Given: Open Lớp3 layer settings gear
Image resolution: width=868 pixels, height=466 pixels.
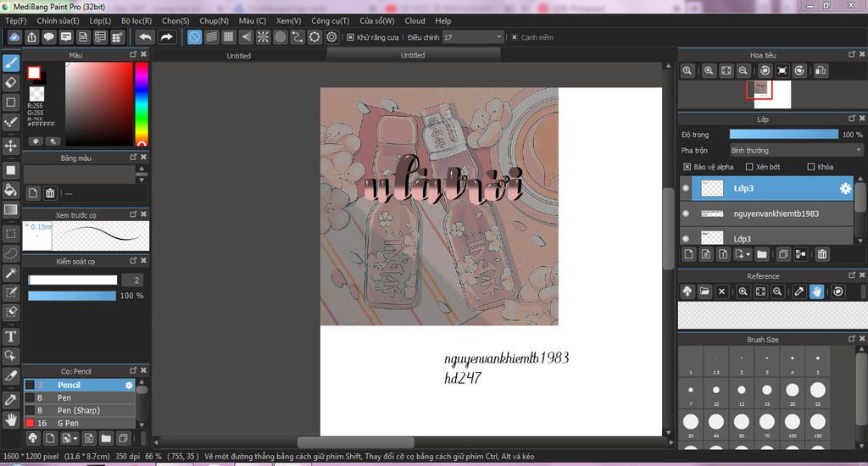Looking at the screenshot, I should (x=845, y=188).
